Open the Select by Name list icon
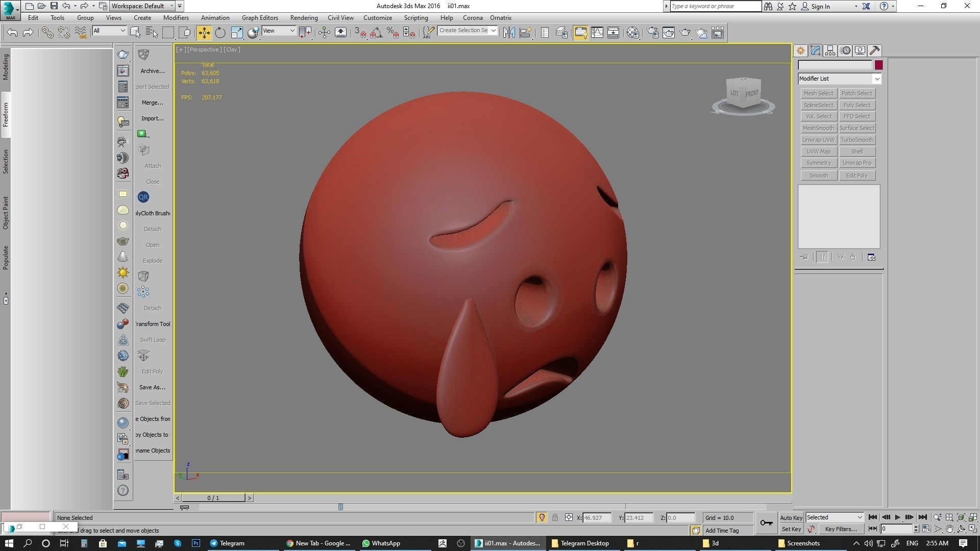980x551 pixels. pos(152,33)
